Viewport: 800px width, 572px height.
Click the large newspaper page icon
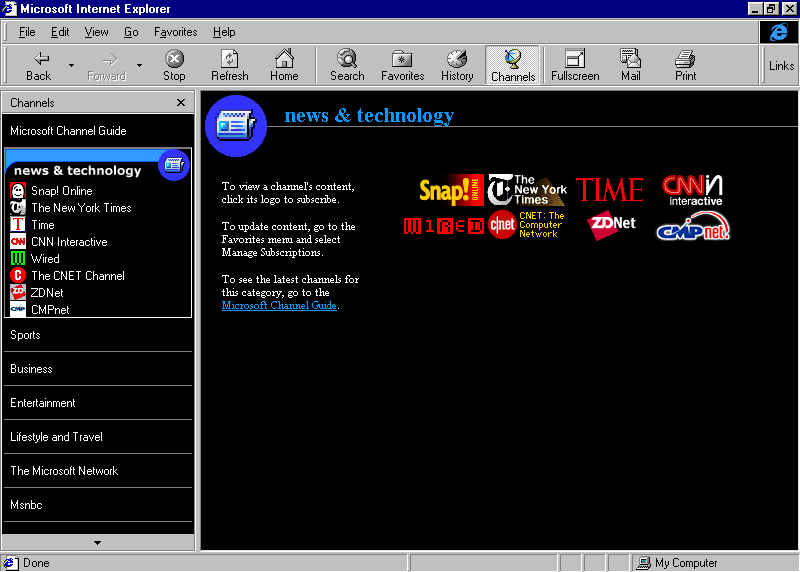236,126
